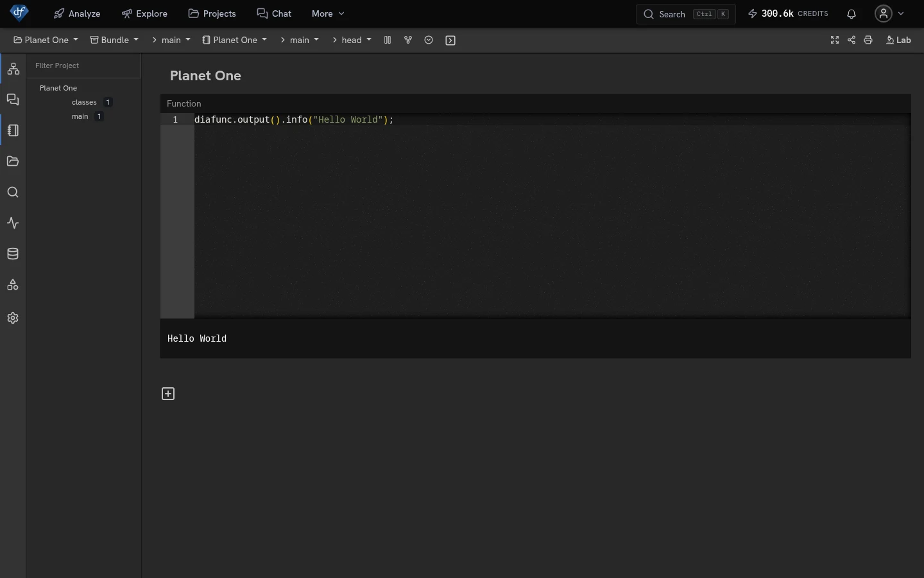Open the Planet One notebook dropdown in the breadcrumb
The height and width of the screenshot is (578, 924).
coord(234,40)
